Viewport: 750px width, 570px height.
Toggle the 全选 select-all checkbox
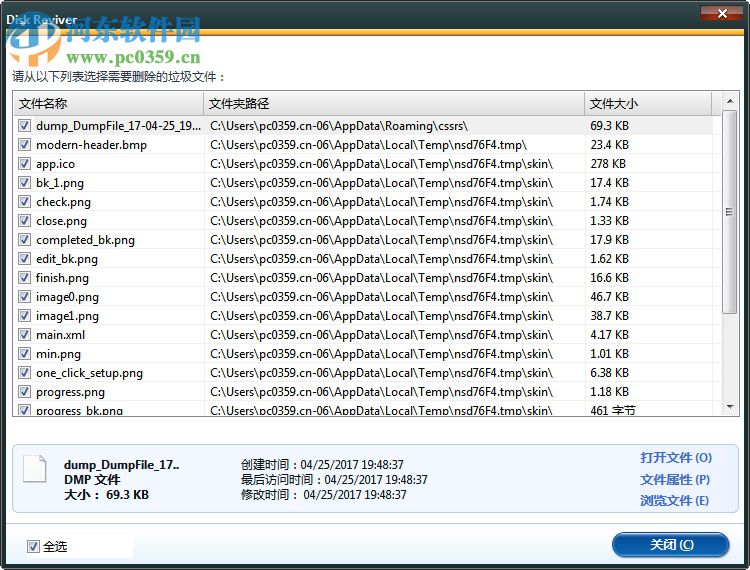33,546
